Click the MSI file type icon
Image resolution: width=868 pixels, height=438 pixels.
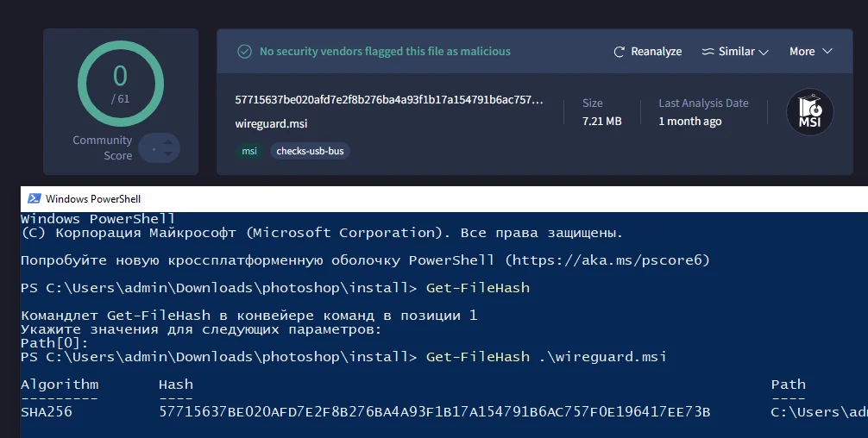(x=809, y=112)
